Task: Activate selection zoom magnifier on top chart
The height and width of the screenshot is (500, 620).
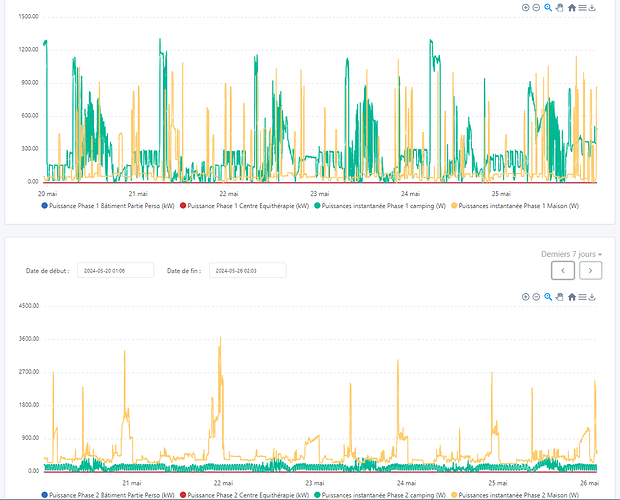Action: [x=548, y=8]
